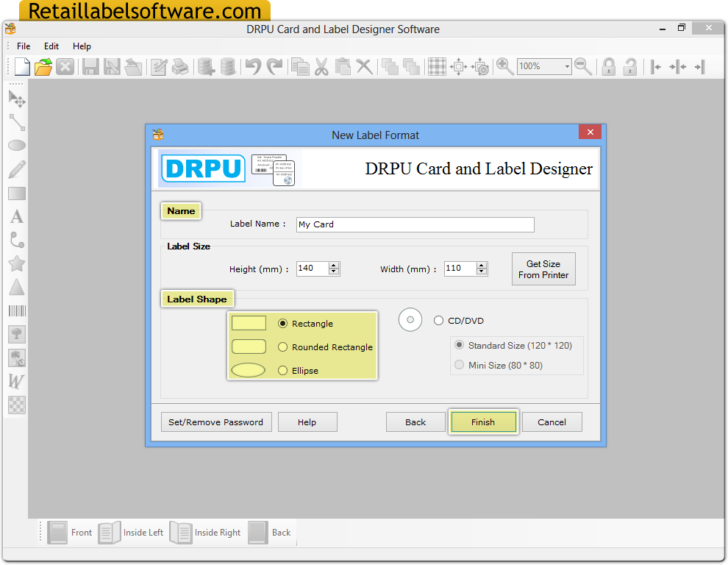Click the New document toolbar icon
Viewport: 728px width, 565px height.
coord(22,66)
